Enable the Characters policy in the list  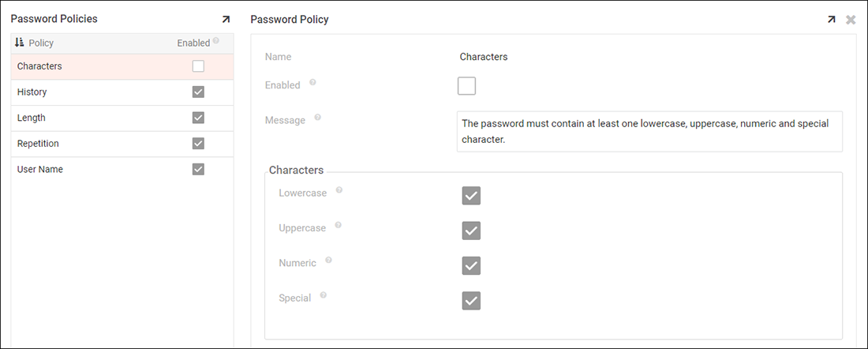click(x=198, y=66)
